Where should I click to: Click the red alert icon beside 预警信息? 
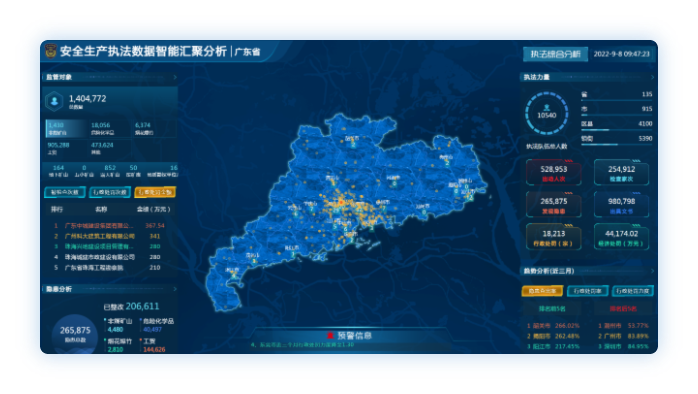(x=330, y=336)
